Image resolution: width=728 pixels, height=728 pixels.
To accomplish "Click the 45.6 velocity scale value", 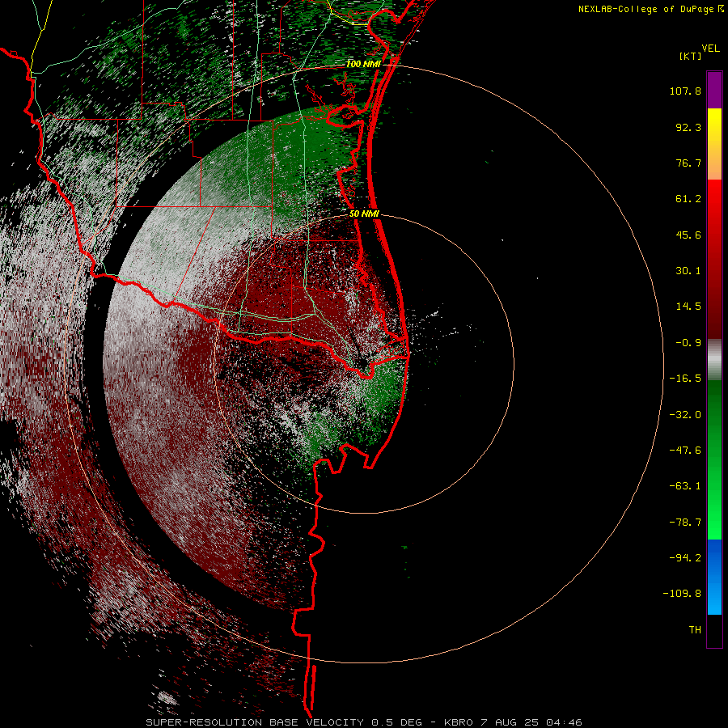I will [688, 235].
